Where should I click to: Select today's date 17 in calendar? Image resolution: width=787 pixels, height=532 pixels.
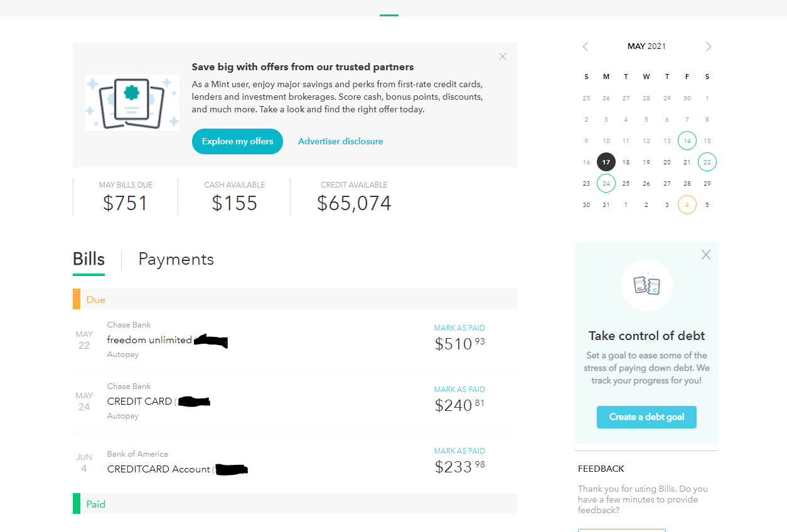pos(606,162)
